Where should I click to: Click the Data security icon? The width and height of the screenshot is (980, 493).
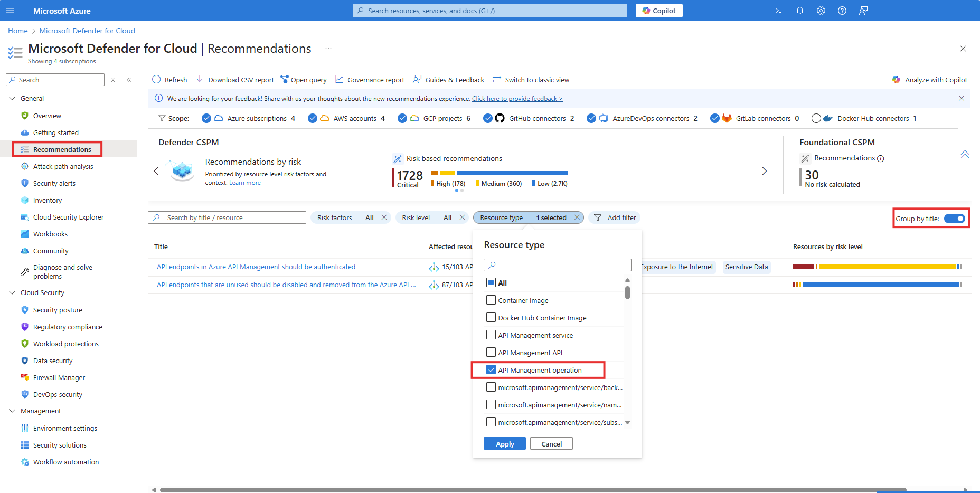[25, 361]
